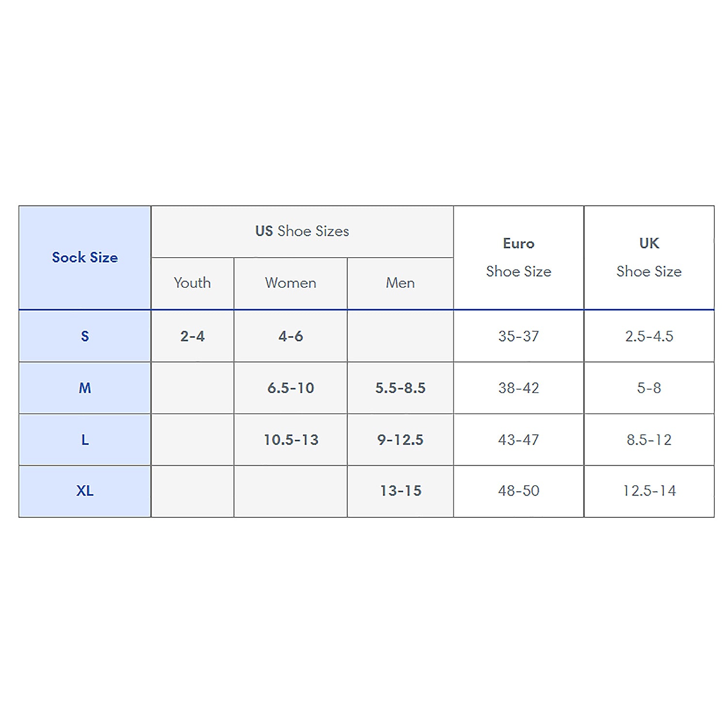Select the UK Shoe Size header

click(649, 257)
